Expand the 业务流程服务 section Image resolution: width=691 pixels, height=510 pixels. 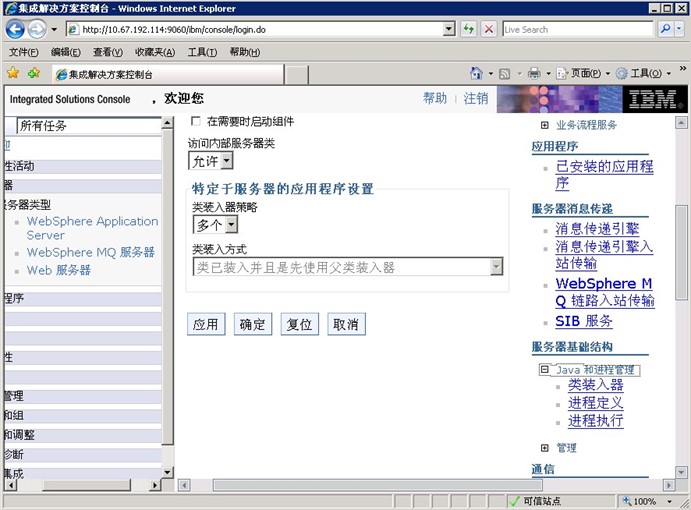click(x=544, y=125)
